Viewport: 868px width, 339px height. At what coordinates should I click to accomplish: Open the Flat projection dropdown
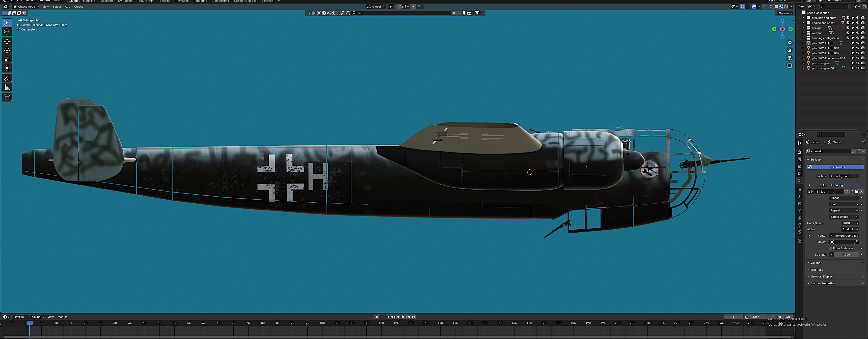tap(844, 204)
